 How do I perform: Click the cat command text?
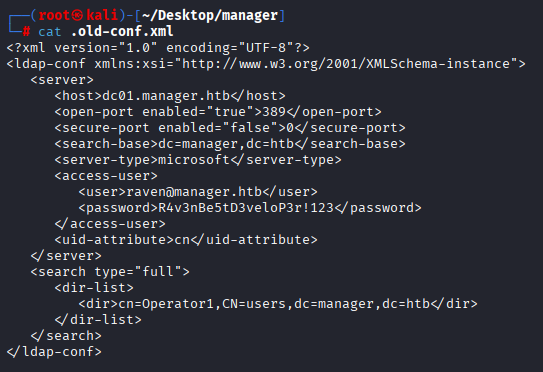click(50, 32)
